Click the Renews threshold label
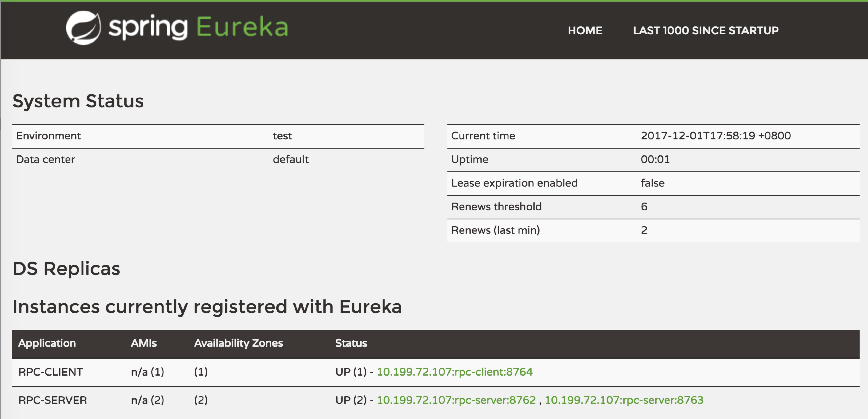The width and height of the screenshot is (868, 419). tap(496, 206)
